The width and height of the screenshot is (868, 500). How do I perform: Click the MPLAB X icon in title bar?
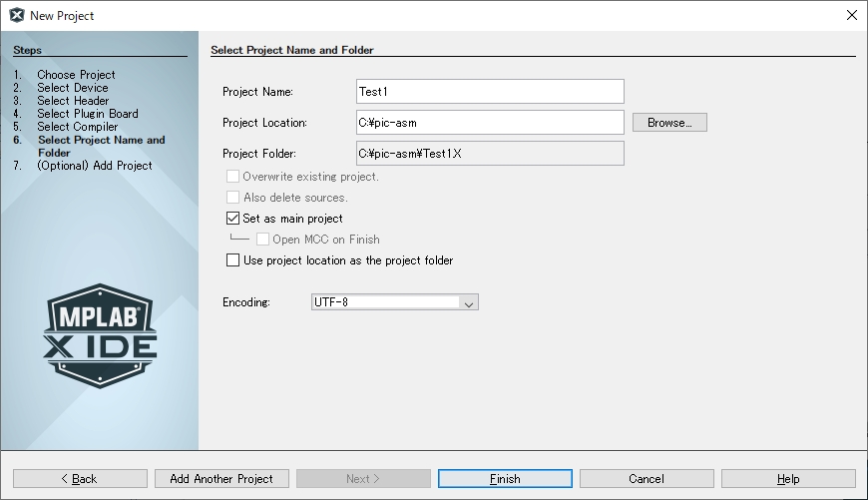16,15
